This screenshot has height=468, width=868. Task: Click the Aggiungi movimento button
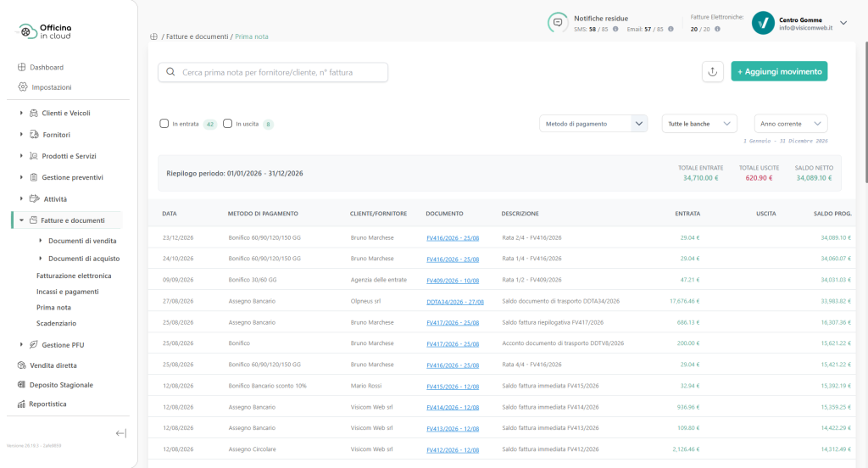coord(779,71)
